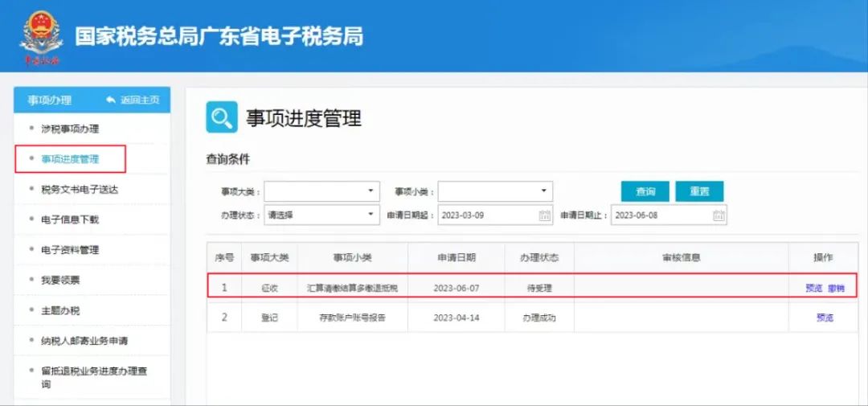Screen dimensions: 868x406
Task: Open 税务文书电子送达 menu item
Action: click(x=80, y=190)
